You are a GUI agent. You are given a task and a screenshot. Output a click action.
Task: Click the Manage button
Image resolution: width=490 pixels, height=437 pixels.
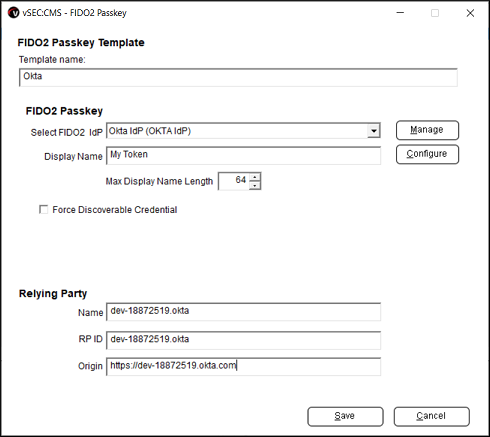pyautogui.click(x=427, y=130)
